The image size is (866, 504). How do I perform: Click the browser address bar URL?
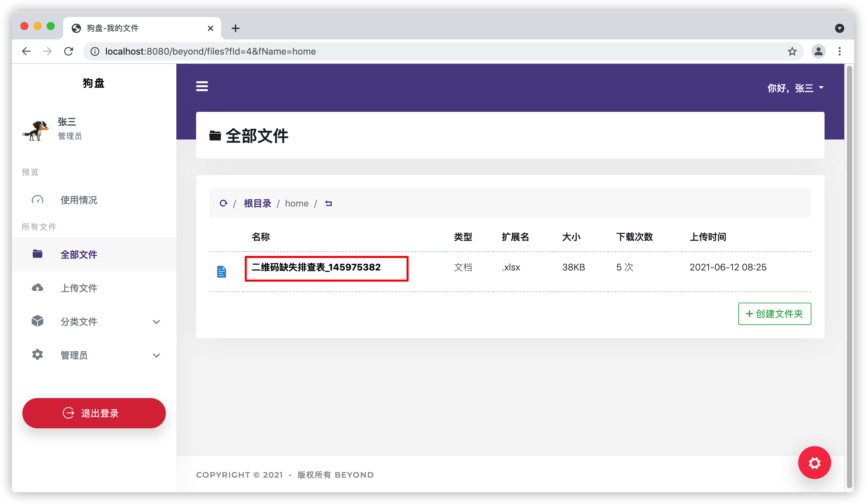click(210, 51)
